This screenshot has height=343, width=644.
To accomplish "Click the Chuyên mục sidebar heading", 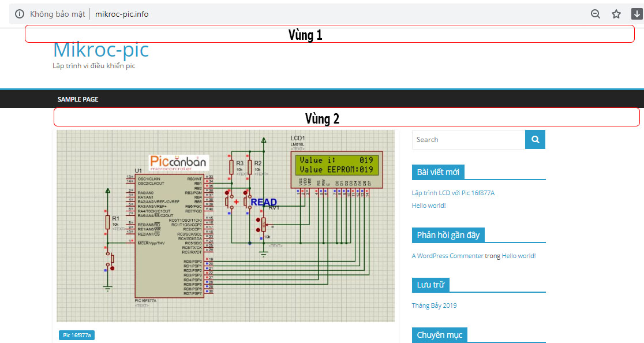I will (x=439, y=335).
